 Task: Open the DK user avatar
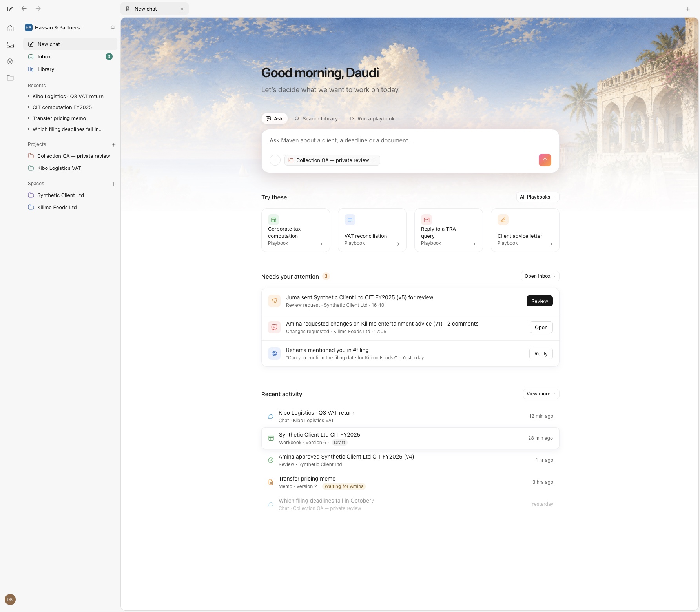(10, 599)
